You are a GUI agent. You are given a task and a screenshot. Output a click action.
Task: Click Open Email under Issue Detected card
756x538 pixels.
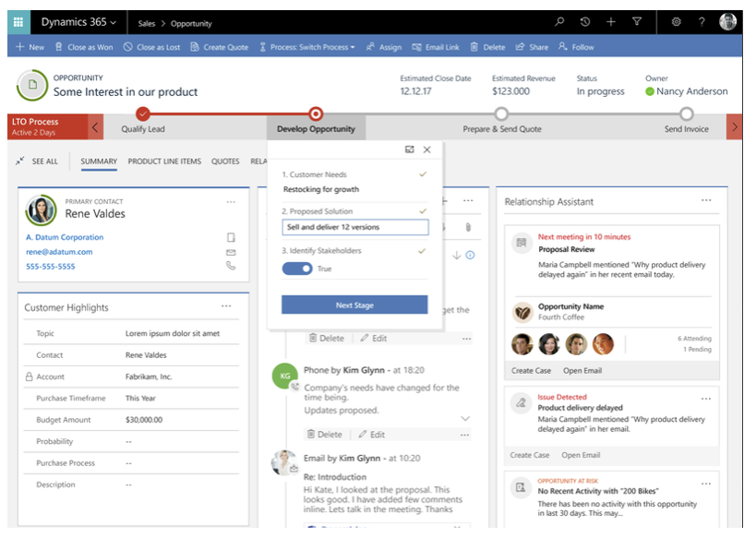click(581, 455)
